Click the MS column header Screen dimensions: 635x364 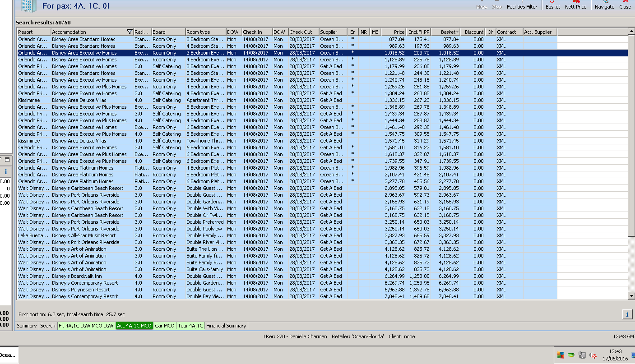coord(375,32)
